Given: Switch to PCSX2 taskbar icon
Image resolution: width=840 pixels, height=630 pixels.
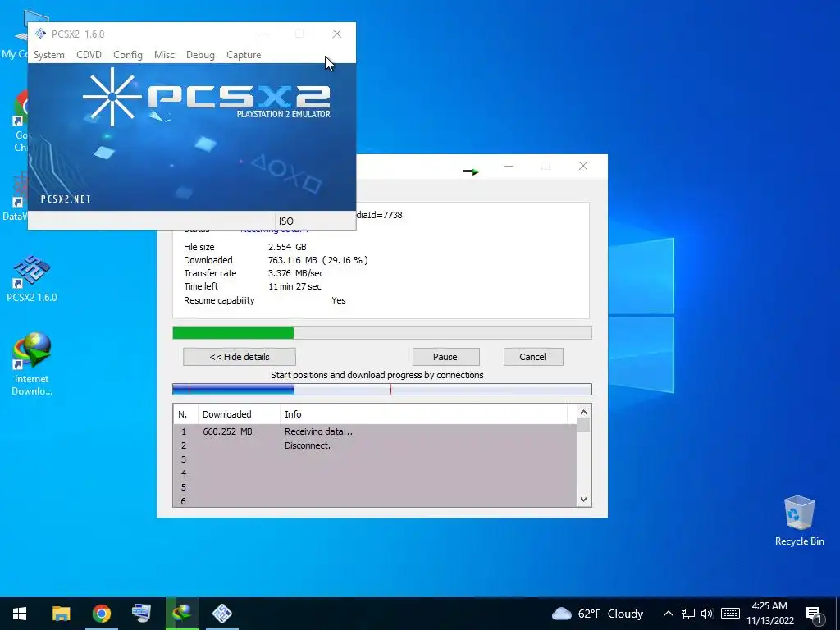Looking at the screenshot, I should click(221, 614).
